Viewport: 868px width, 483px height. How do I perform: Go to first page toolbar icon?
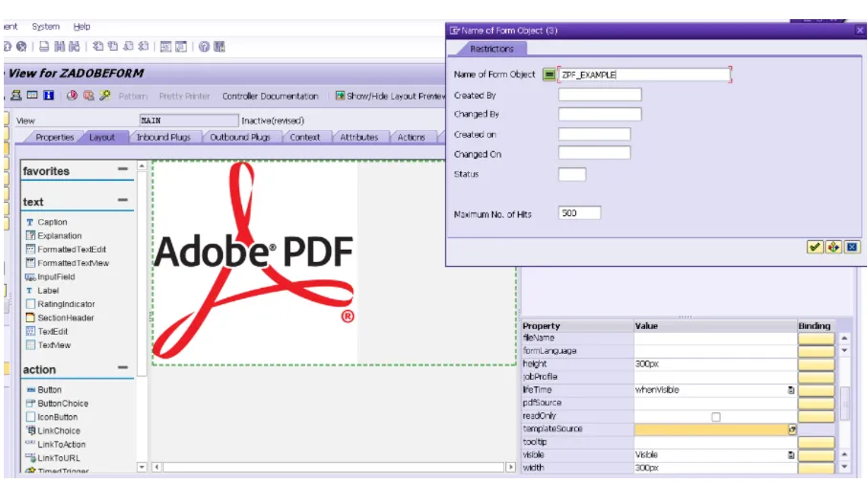pos(98,47)
